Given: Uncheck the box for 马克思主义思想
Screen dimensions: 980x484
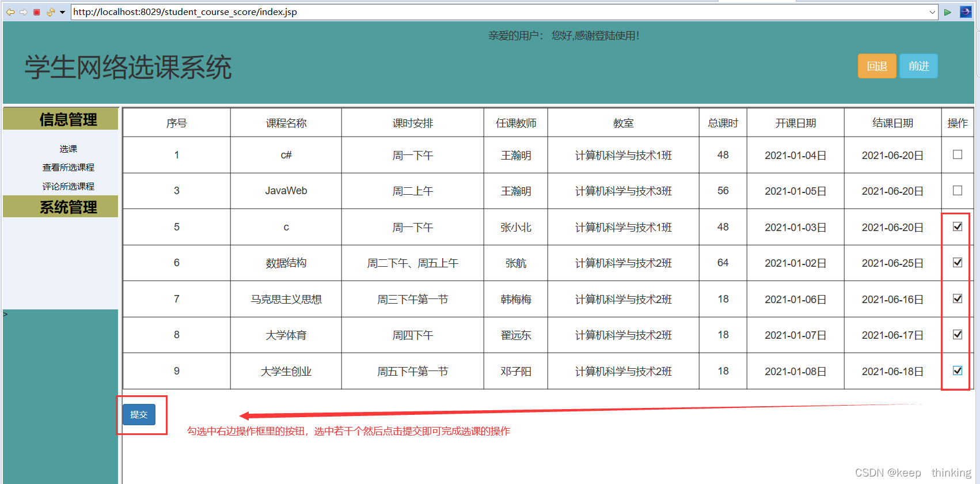Looking at the screenshot, I should click(x=958, y=298).
